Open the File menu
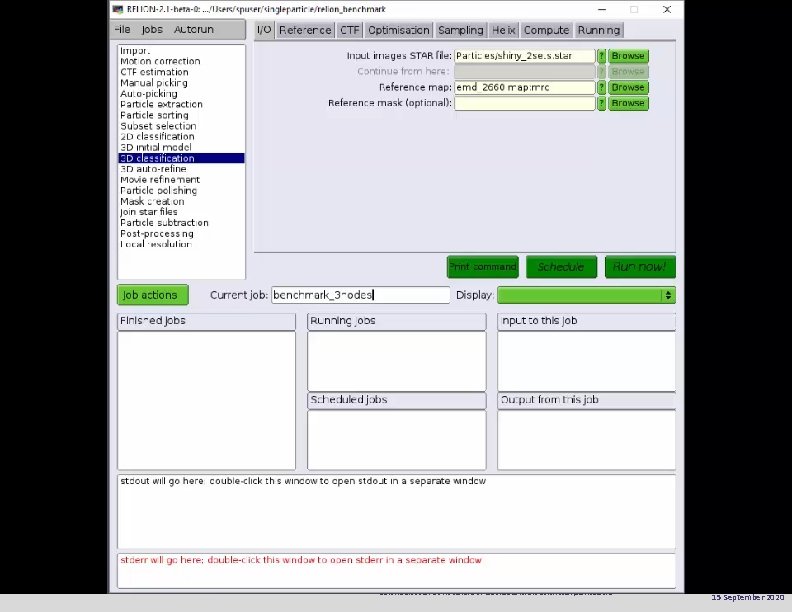The image size is (792, 612). coord(122,30)
